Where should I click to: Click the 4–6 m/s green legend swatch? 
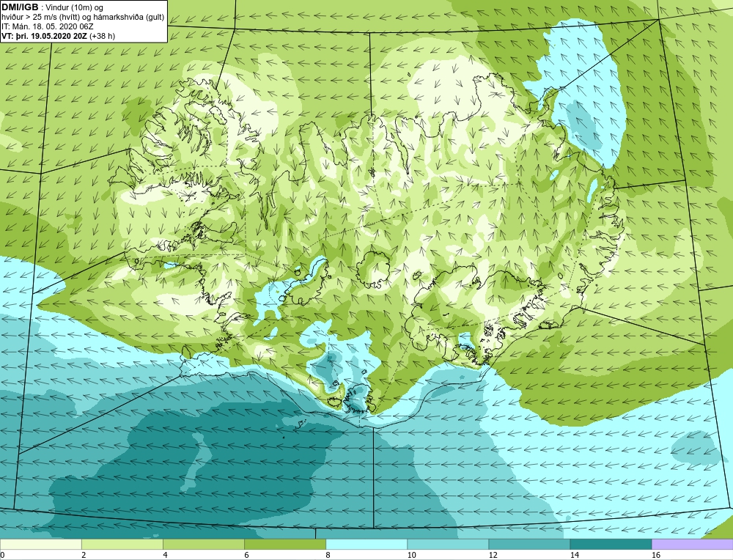pos(203,544)
